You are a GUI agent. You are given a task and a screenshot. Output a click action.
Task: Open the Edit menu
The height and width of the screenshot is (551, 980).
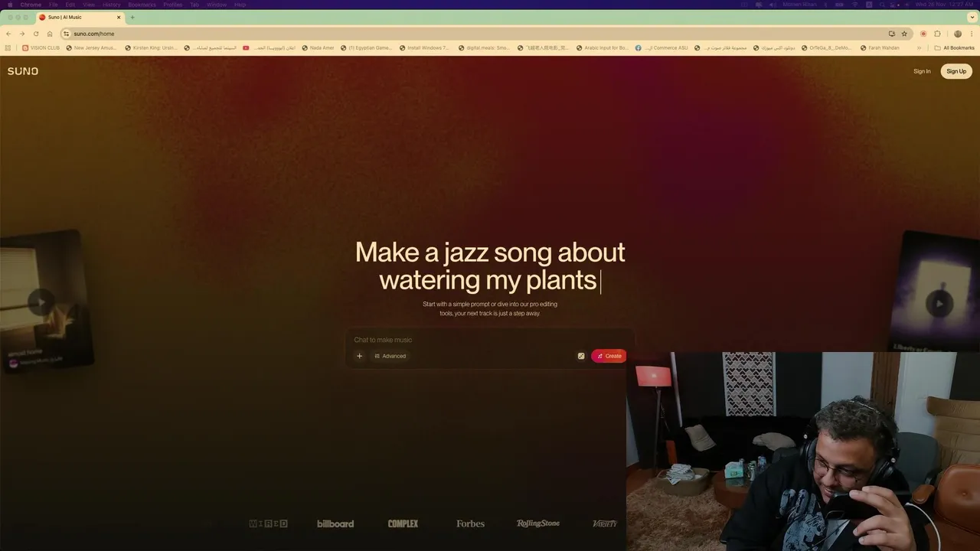click(70, 5)
